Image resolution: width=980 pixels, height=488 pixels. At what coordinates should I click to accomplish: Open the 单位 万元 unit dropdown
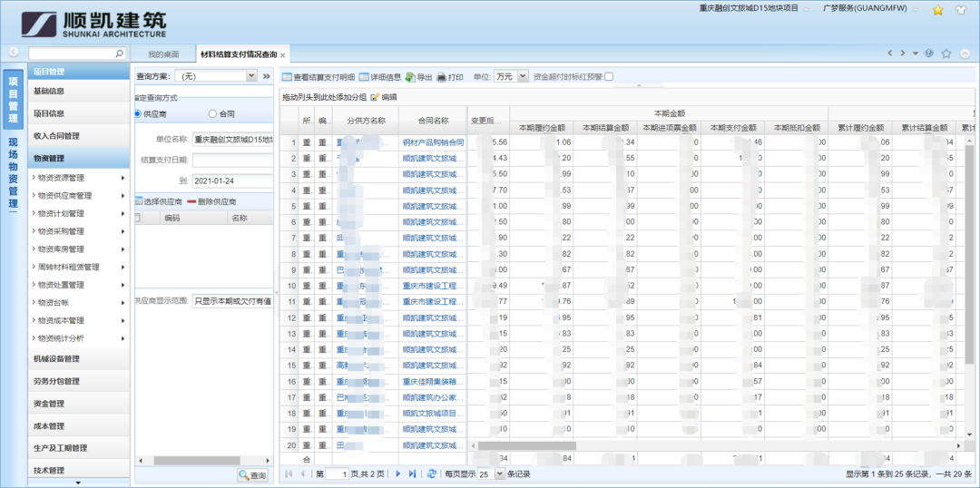point(522,77)
